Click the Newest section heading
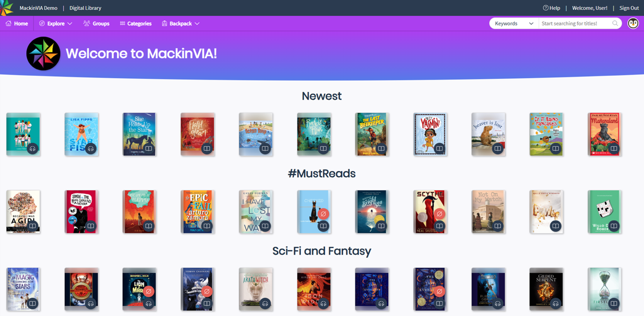The height and width of the screenshot is (316, 644). pyautogui.click(x=322, y=96)
